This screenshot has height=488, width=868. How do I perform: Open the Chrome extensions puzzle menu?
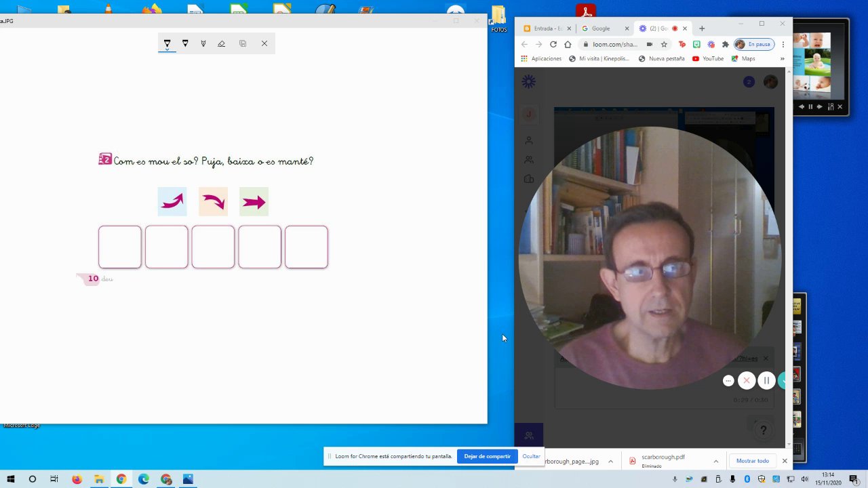725,44
